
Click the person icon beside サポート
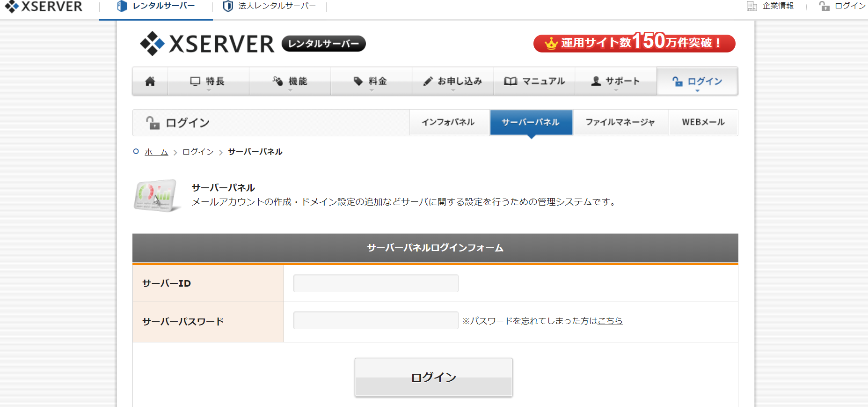[x=596, y=81]
